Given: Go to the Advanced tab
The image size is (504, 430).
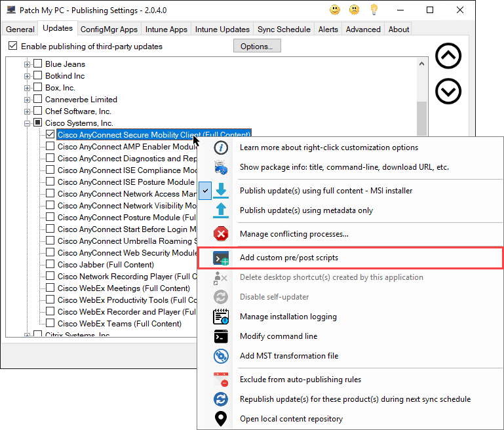Looking at the screenshot, I should coord(363,29).
